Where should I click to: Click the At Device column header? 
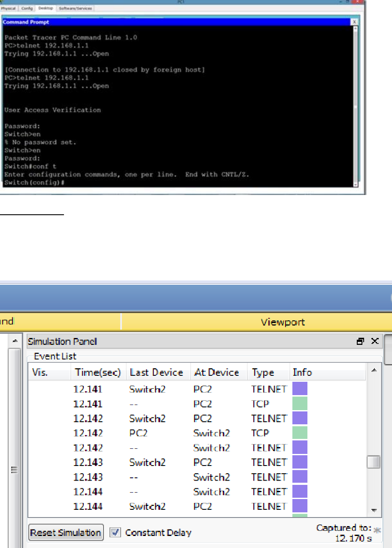(219, 372)
